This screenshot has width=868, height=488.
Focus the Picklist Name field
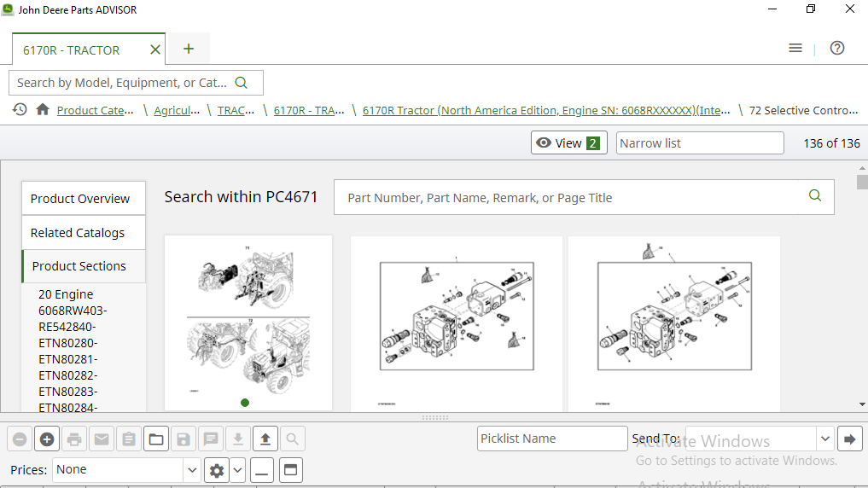coord(552,439)
